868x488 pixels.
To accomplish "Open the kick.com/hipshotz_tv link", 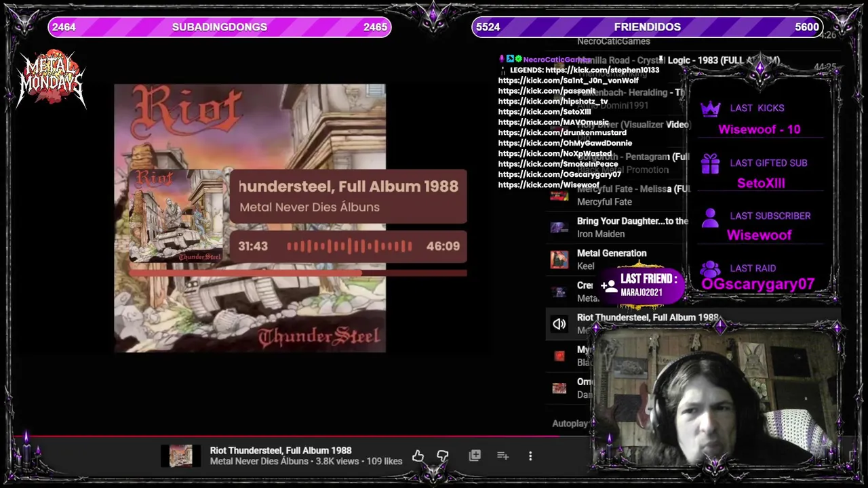I will tap(553, 102).
